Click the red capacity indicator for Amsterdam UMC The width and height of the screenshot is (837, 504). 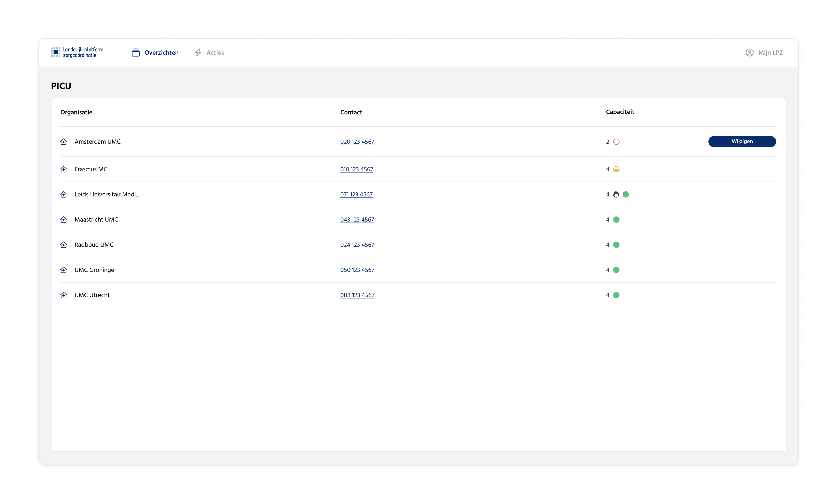616,142
